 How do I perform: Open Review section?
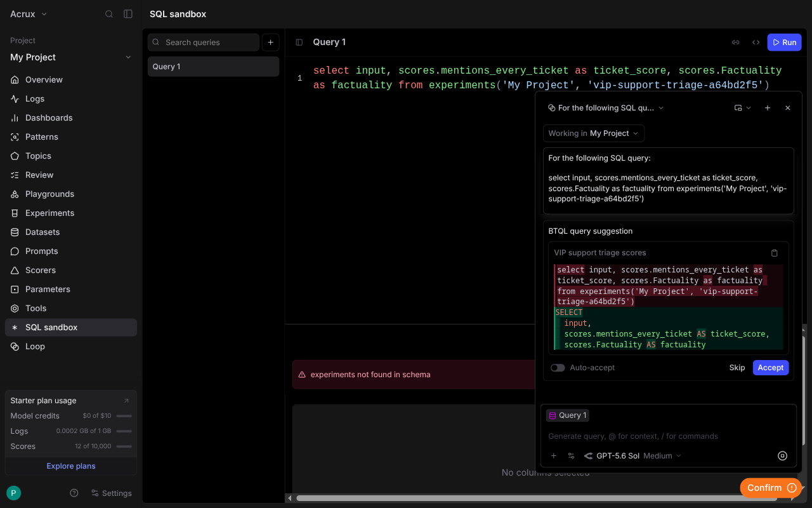click(71, 175)
